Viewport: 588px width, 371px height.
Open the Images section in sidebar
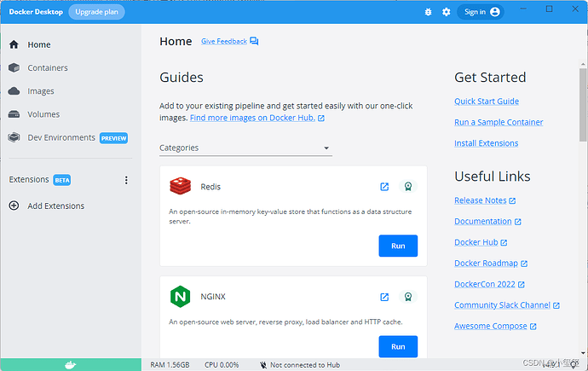[40, 91]
